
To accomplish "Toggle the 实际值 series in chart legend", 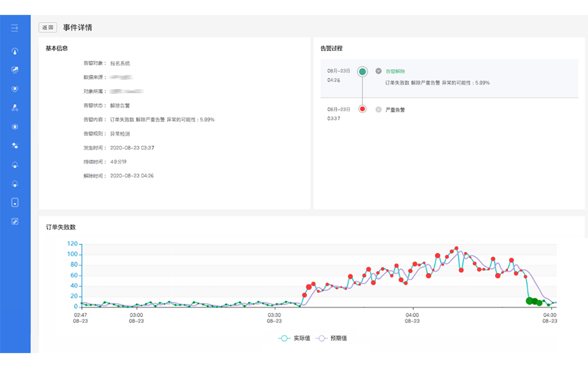I will 296,338.
